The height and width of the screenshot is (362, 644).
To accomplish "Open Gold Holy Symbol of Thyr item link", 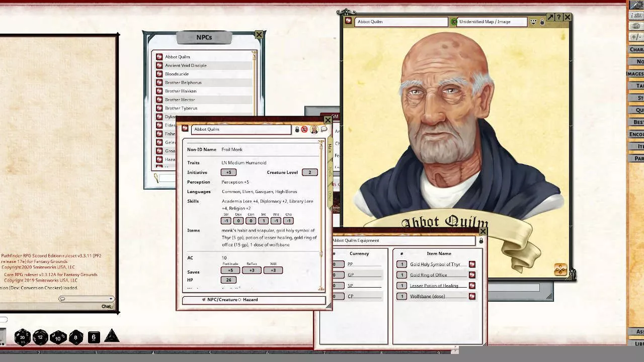I will [x=472, y=264].
